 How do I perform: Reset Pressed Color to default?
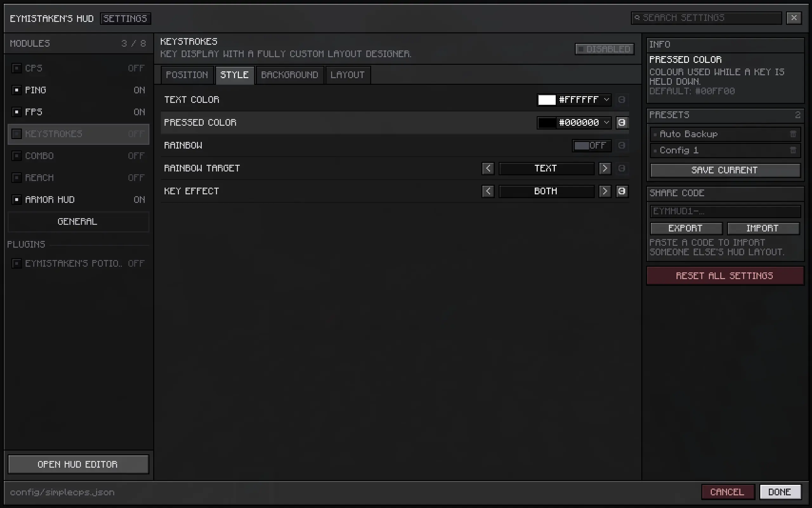pyautogui.click(x=622, y=123)
